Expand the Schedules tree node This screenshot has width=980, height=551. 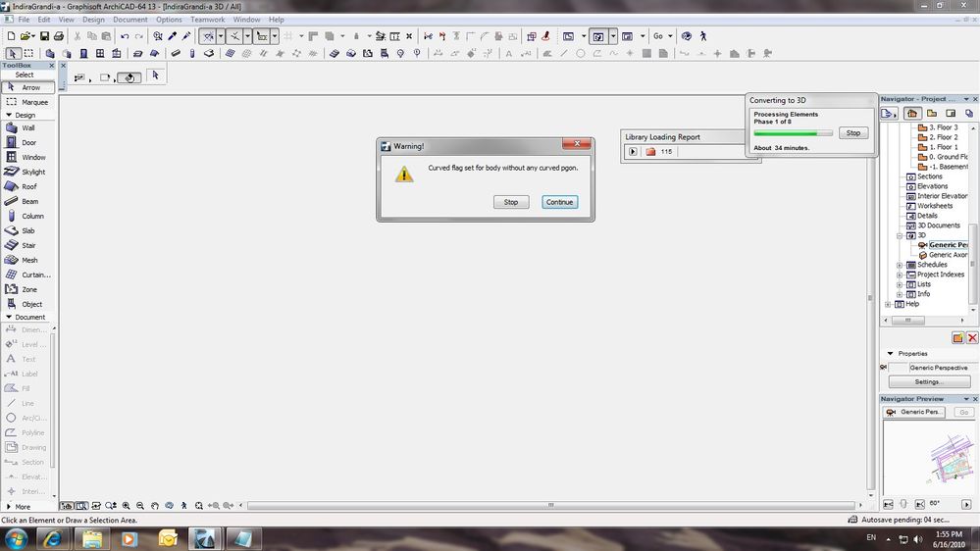click(x=900, y=265)
